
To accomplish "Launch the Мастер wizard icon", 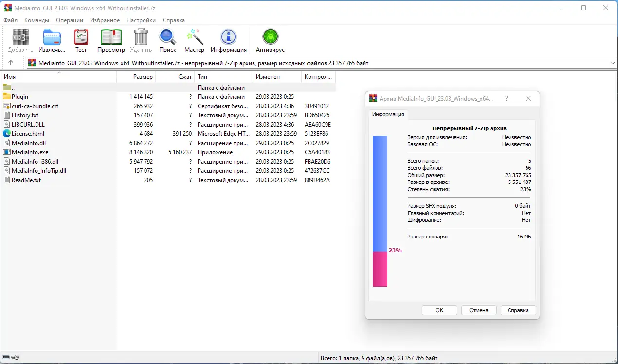I will tap(194, 37).
